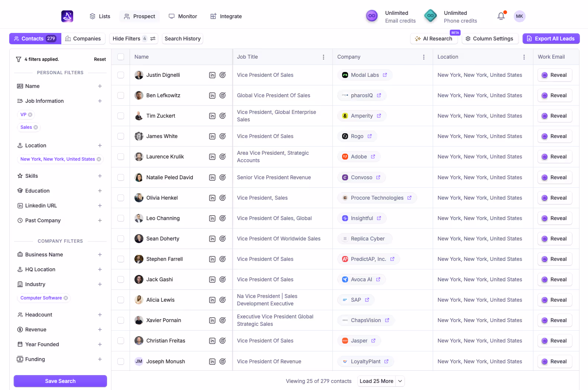Open Job Title column options menu
Image resolution: width=588 pixels, height=390 pixels.
(324, 57)
